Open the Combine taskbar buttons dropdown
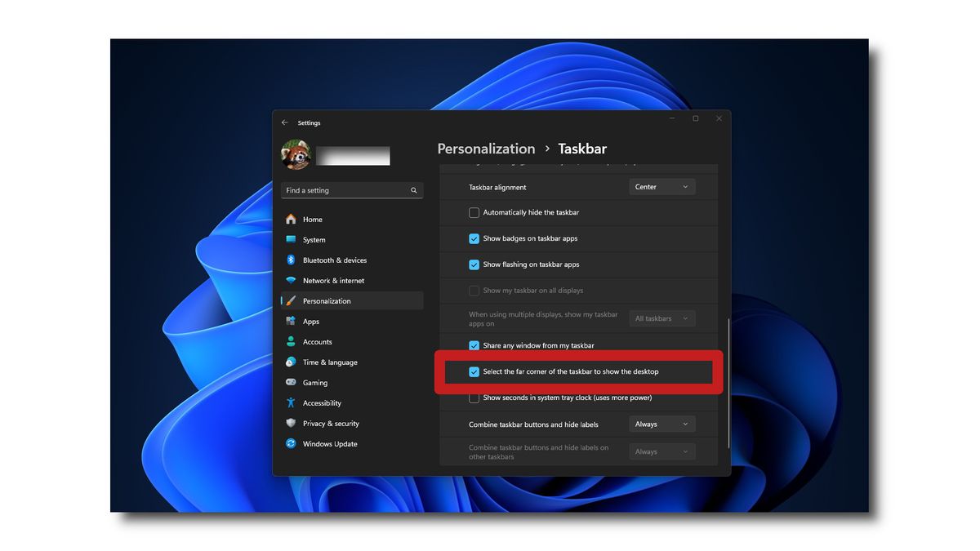 point(661,424)
